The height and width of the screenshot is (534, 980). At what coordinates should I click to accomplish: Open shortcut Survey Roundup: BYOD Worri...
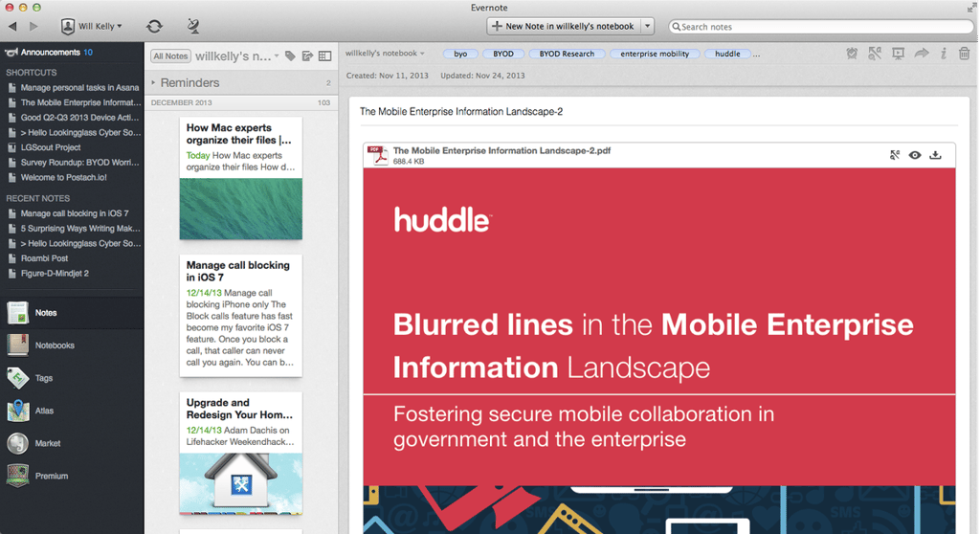pos(73,163)
